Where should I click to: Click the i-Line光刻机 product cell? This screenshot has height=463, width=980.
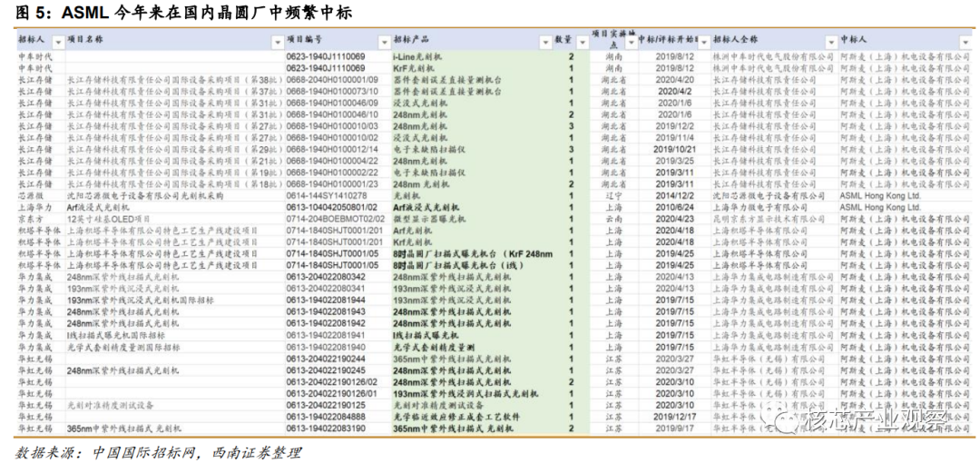[419, 57]
